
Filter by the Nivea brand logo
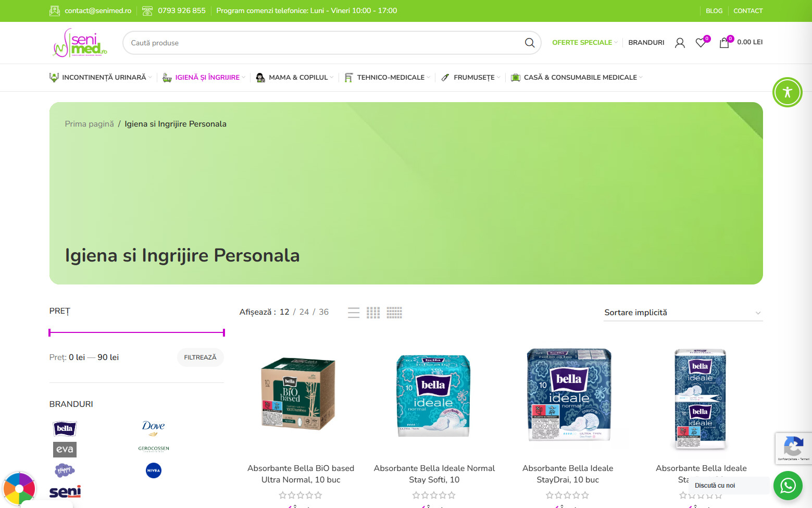click(154, 470)
